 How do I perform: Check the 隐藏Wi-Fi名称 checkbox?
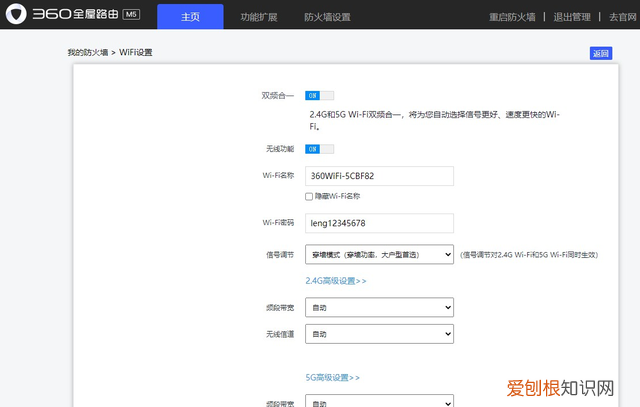tap(309, 196)
